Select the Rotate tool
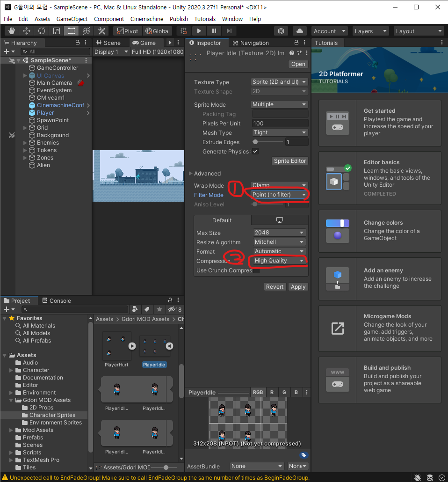 point(42,31)
